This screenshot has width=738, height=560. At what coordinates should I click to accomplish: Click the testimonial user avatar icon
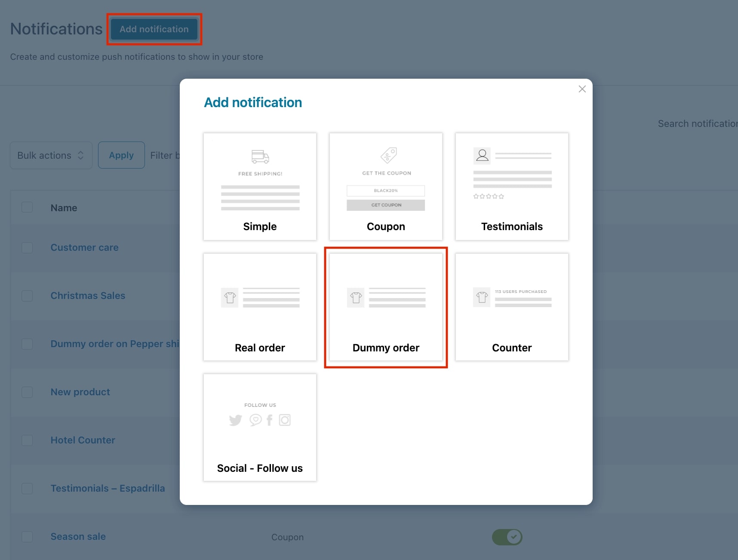(x=482, y=156)
